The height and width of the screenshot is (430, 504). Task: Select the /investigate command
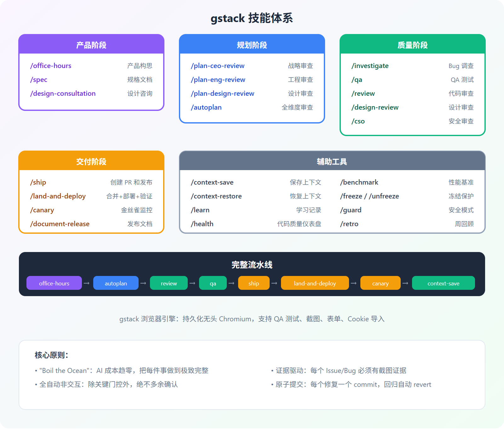pyautogui.click(x=370, y=66)
